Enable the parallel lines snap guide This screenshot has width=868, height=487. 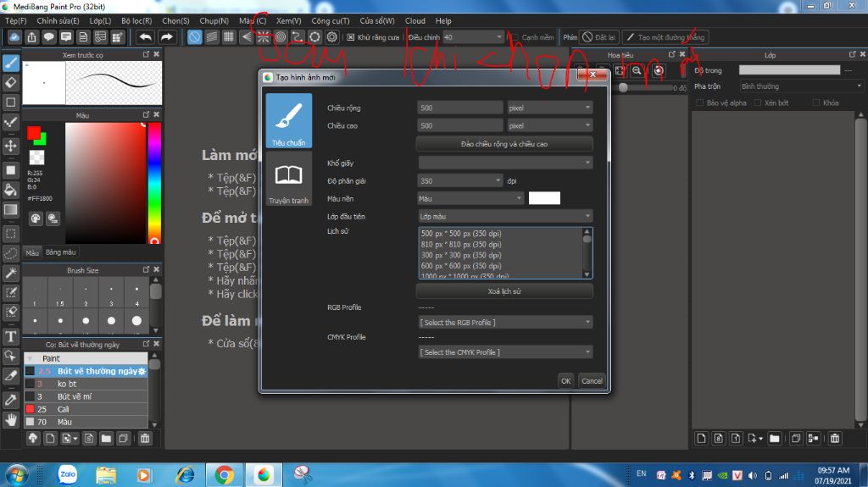tap(212, 37)
